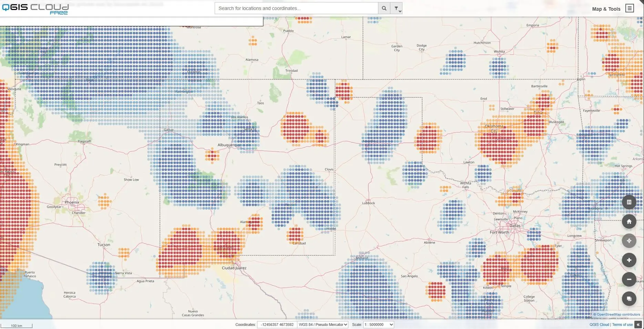Open the background layer switcher button
This screenshot has width=644, height=329.
[x=629, y=299]
